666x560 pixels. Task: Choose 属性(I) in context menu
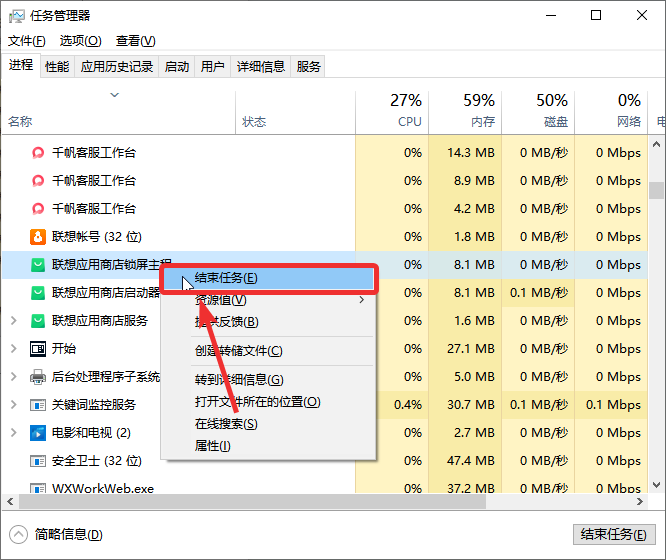point(268,446)
